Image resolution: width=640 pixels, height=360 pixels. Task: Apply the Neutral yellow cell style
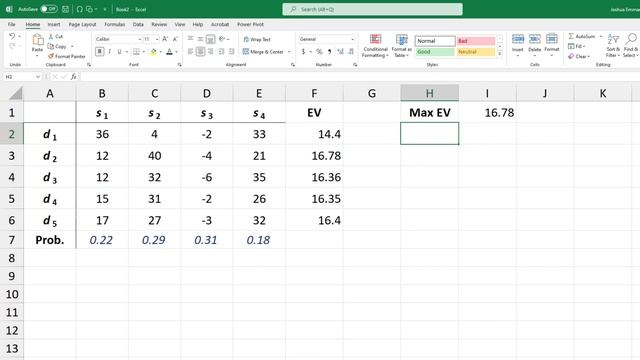(x=476, y=52)
